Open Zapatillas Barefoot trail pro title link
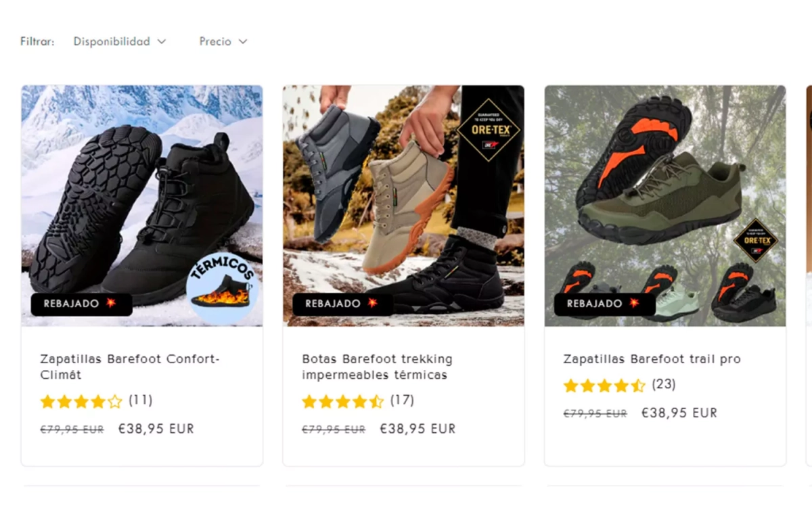812x512 pixels. 652,359
